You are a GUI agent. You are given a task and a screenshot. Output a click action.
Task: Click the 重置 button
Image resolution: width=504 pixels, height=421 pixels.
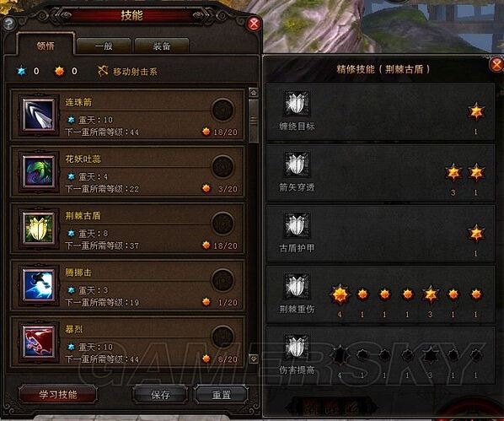pyautogui.click(x=221, y=395)
